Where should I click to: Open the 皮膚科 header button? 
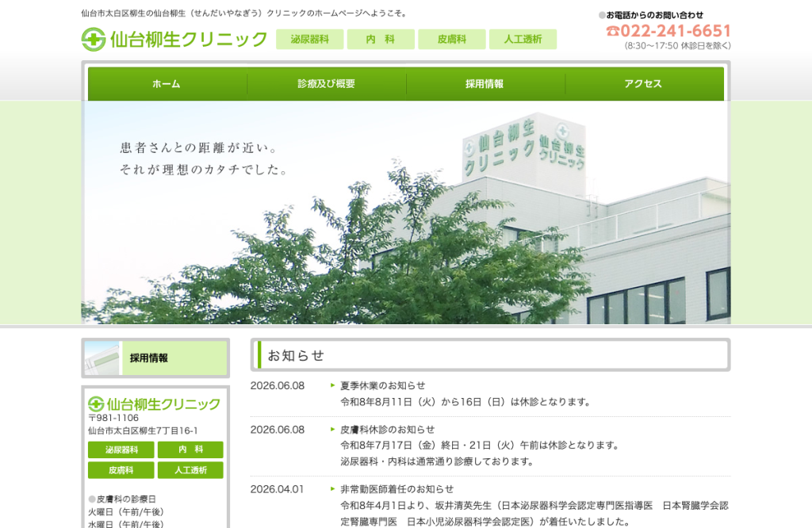click(x=451, y=40)
